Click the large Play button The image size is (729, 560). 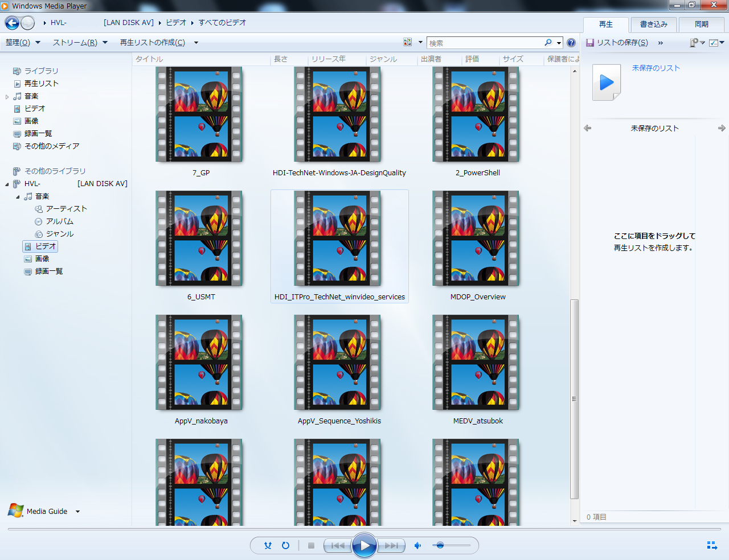coord(364,546)
